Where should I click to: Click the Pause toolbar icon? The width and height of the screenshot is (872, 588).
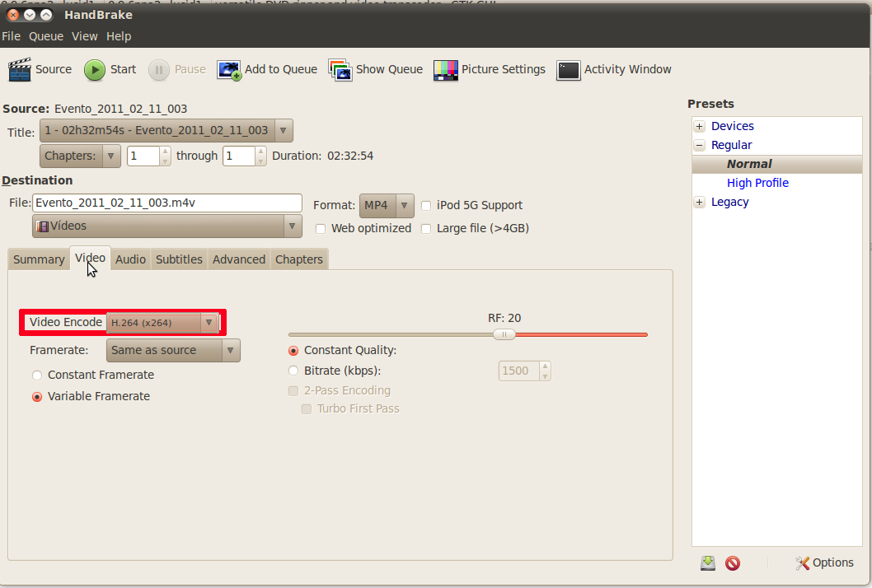click(x=158, y=70)
